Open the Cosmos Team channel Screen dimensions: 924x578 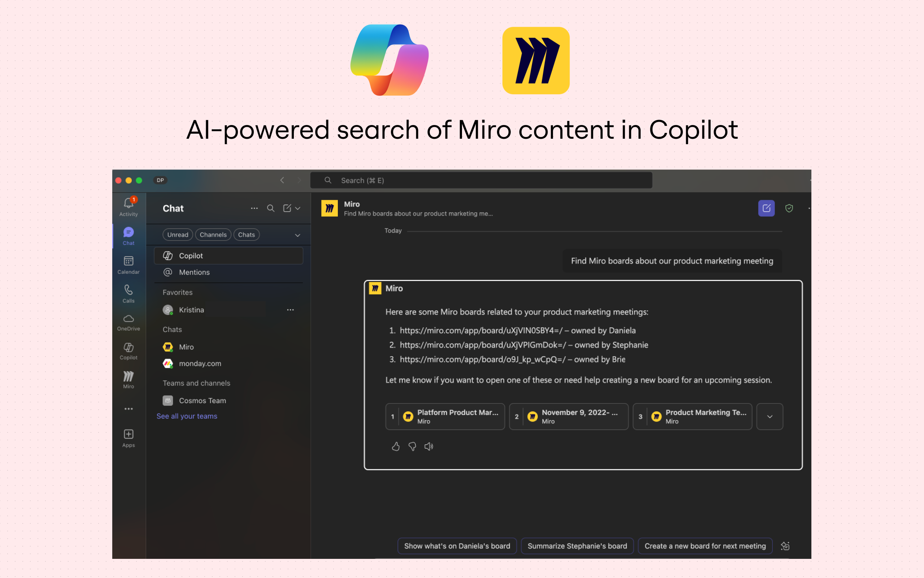(x=228, y=401)
